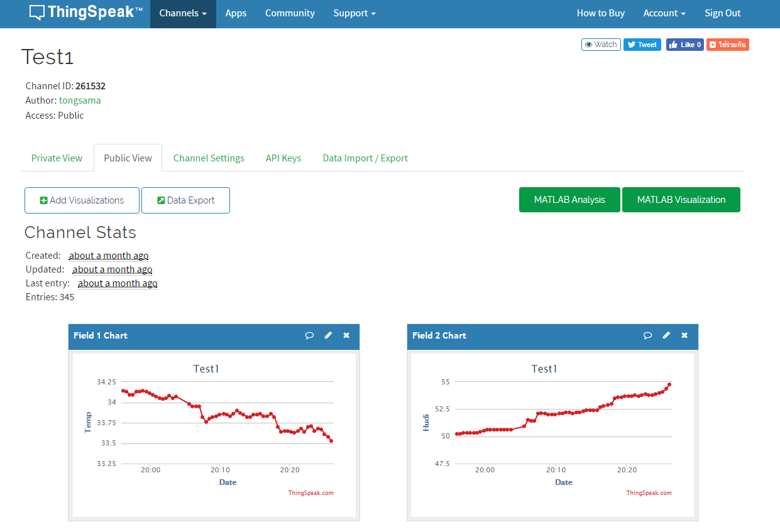Screen dimensions: 780x532
Task: Open comment icon on Field 2 Chart
Action: click(647, 335)
